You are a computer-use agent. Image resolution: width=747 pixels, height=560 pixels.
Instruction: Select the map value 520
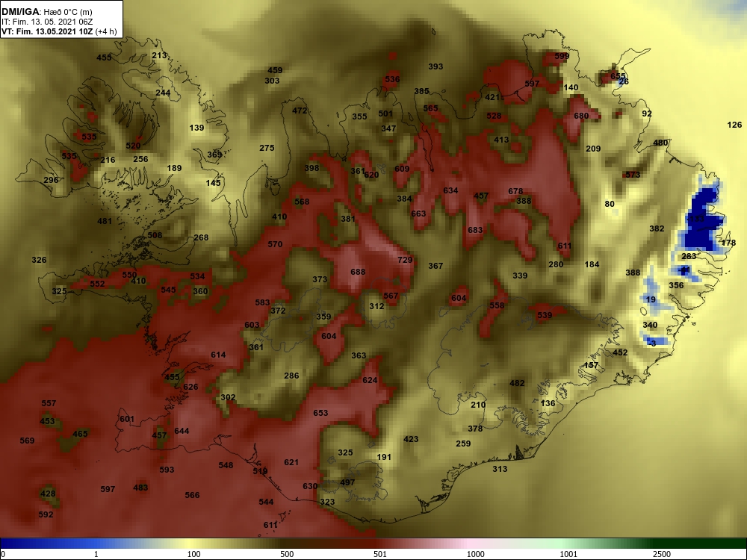click(x=134, y=146)
